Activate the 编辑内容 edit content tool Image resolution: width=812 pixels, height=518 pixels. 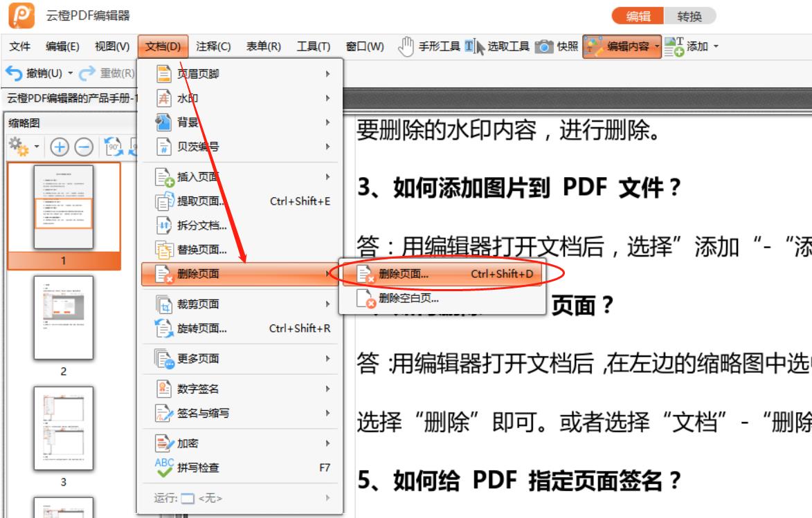pyautogui.click(x=622, y=46)
